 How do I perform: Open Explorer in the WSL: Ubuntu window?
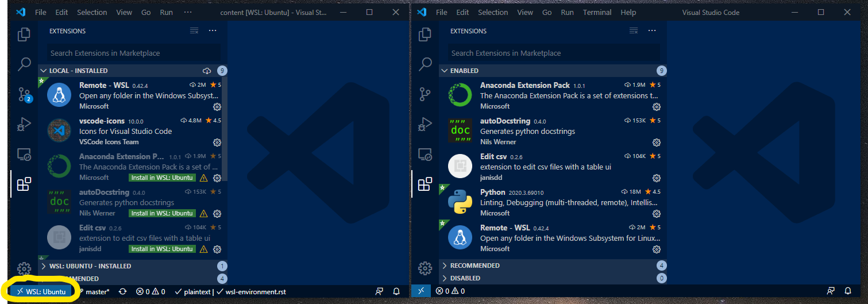24,34
